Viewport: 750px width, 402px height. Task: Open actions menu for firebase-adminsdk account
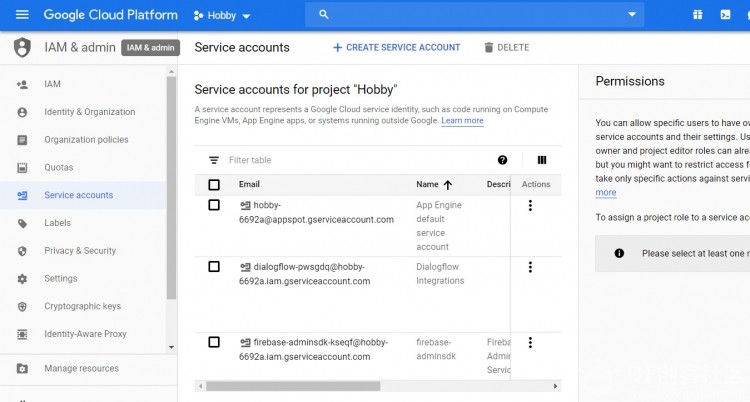530,343
